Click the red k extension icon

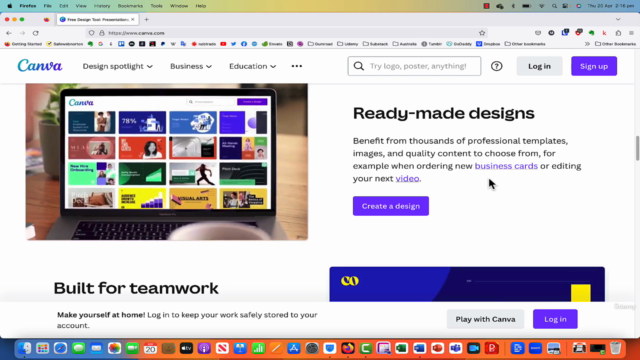coord(604,33)
